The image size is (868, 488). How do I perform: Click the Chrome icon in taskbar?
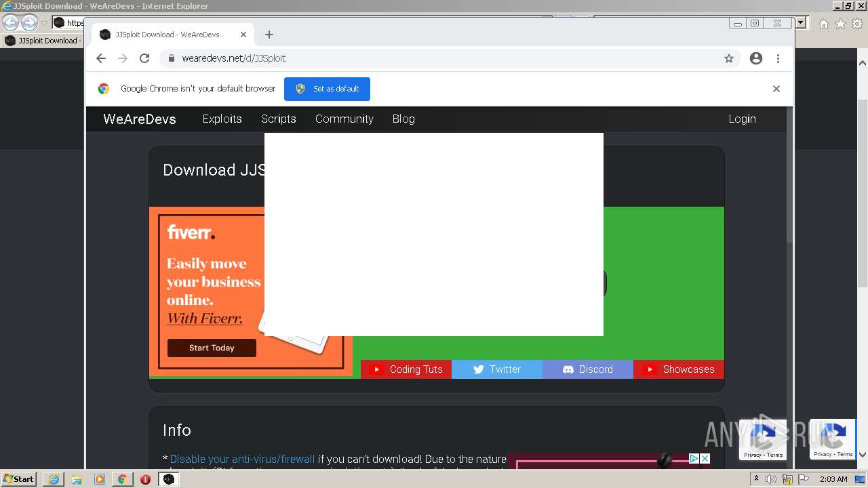point(123,479)
